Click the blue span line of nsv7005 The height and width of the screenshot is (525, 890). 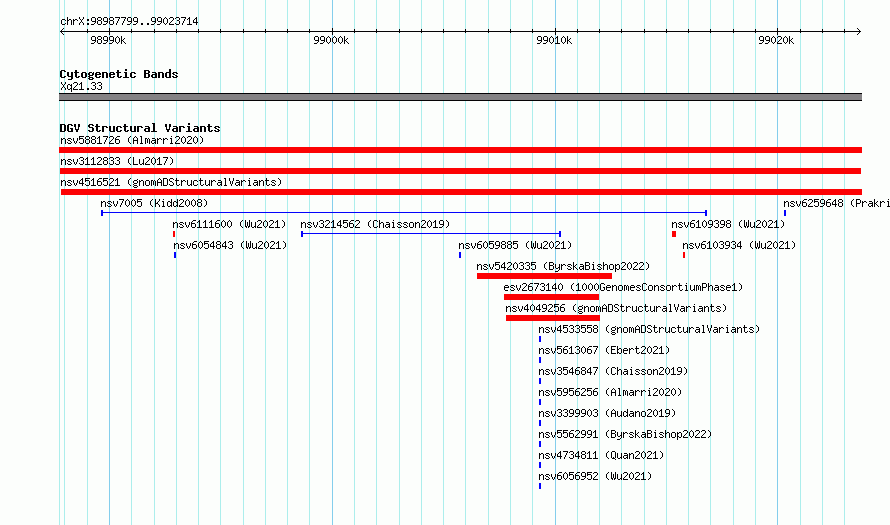click(404, 213)
